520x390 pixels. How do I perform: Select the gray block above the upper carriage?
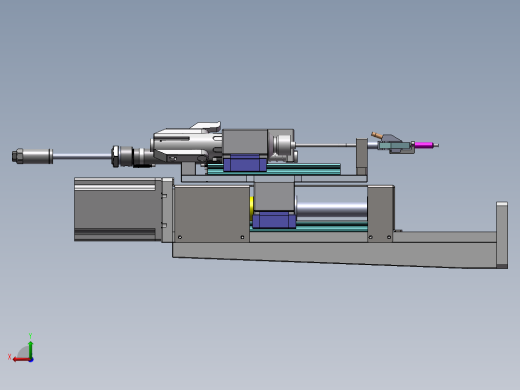coord(245,142)
